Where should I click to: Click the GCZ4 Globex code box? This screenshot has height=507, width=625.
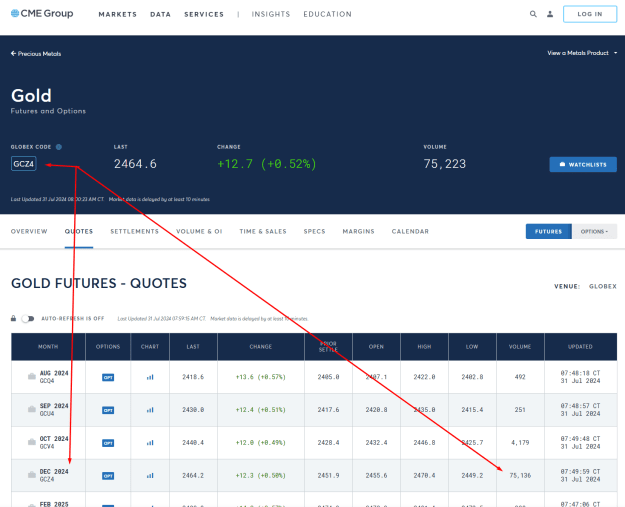pos(24,164)
